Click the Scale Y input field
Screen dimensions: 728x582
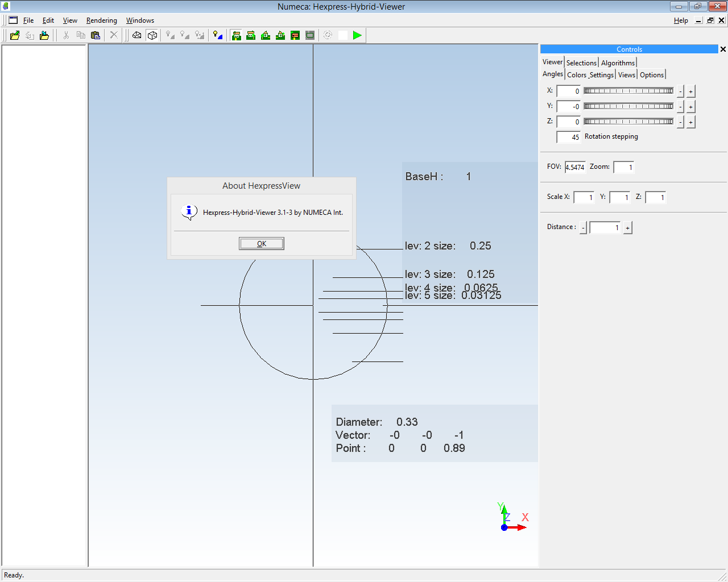coord(619,197)
